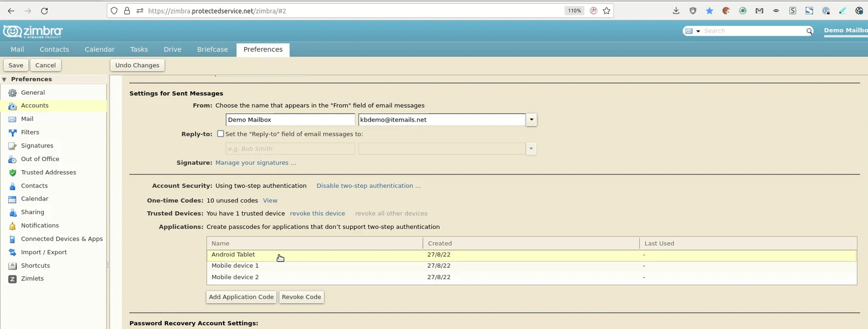Switch to the Contacts tab

(54, 49)
